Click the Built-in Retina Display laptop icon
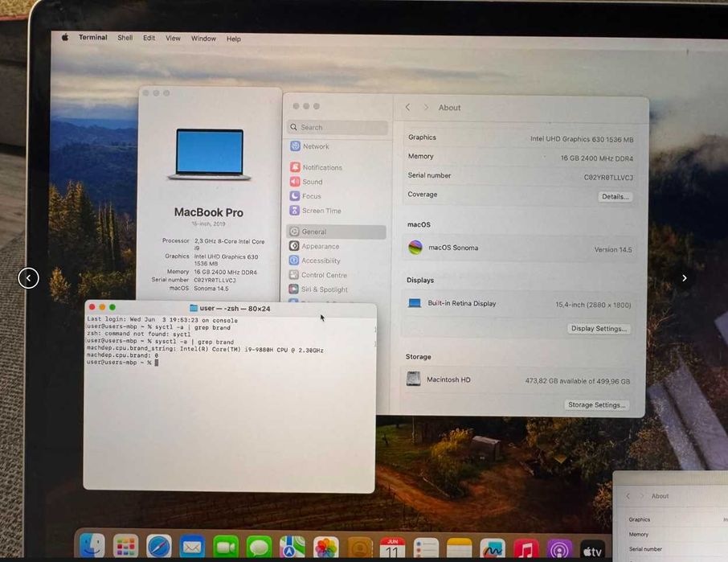The width and height of the screenshot is (728, 562). click(x=415, y=303)
